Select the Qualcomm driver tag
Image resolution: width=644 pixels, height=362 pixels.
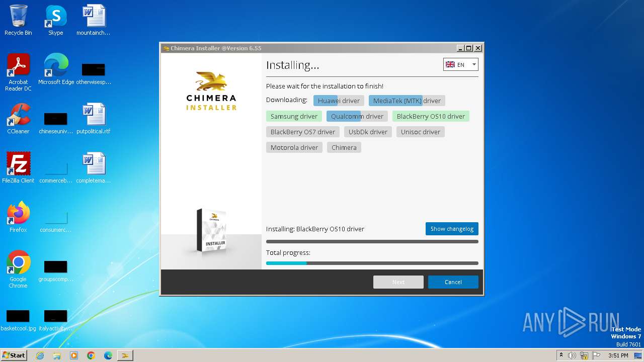(357, 116)
